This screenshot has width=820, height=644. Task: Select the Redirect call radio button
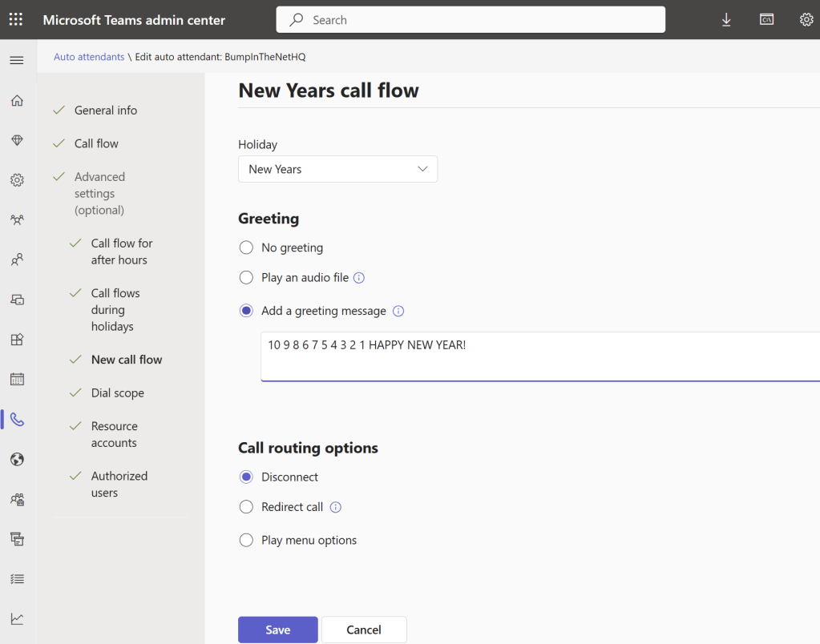tap(247, 507)
